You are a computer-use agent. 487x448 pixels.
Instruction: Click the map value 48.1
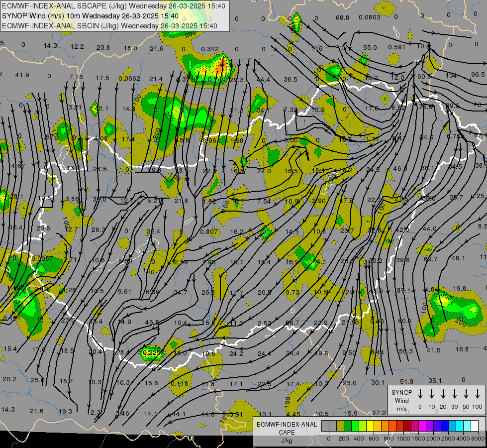(458, 258)
